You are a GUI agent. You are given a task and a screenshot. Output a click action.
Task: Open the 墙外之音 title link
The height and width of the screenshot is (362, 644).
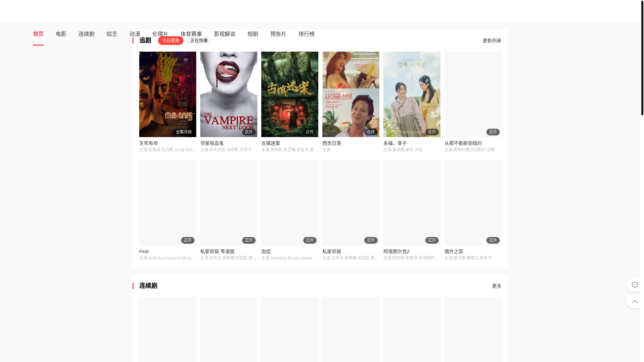pyautogui.click(x=454, y=251)
